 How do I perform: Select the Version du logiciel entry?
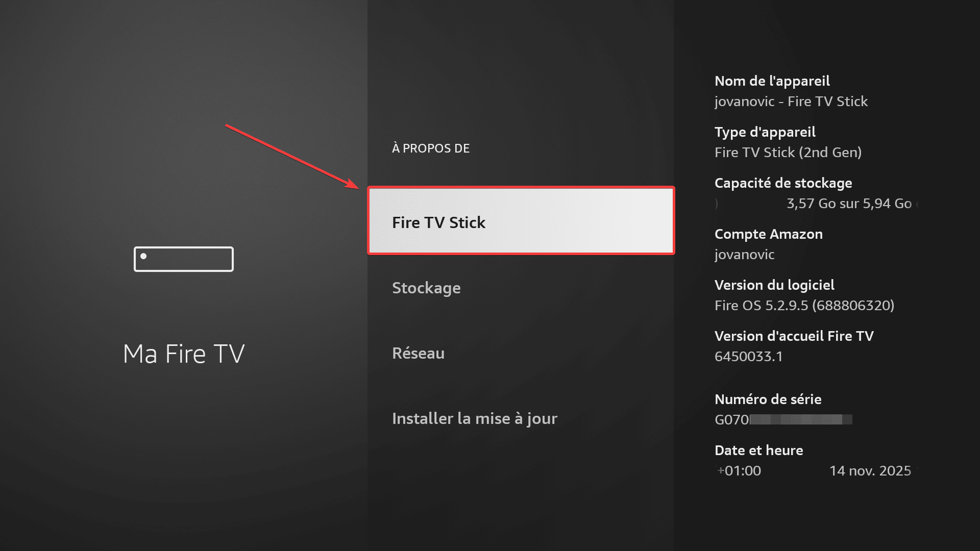774,285
